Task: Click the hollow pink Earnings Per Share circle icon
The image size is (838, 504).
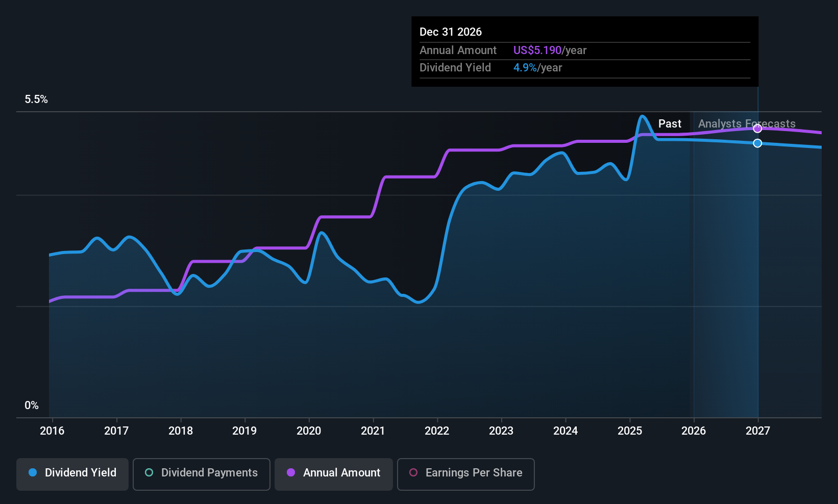Action: [412, 473]
